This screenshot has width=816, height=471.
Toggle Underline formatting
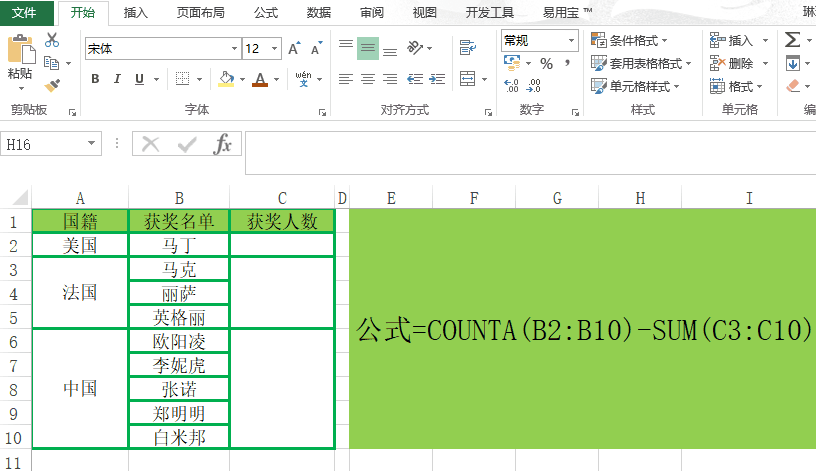click(x=139, y=79)
